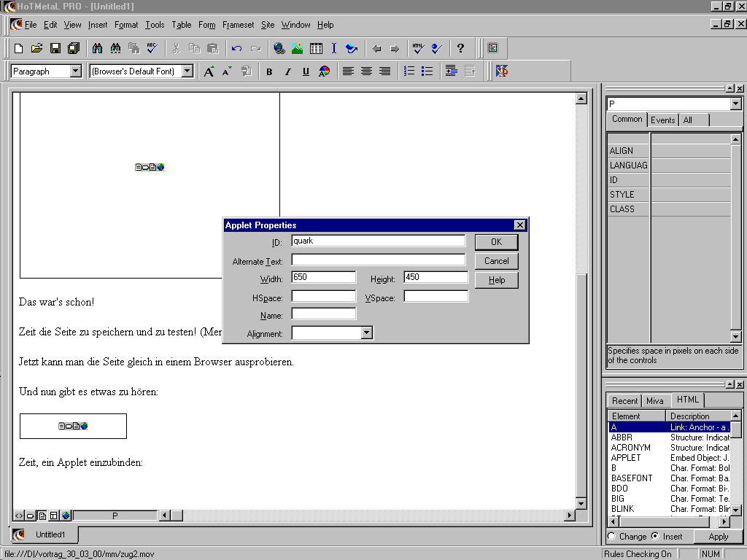Switch to the Events tab
This screenshot has height=560, width=747.
click(662, 120)
